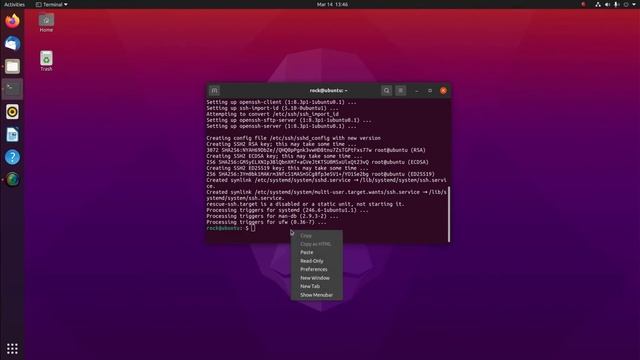640x360 pixels.
Task: Open Rhythmbox music player from dock
Action: [x=12, y=111]
